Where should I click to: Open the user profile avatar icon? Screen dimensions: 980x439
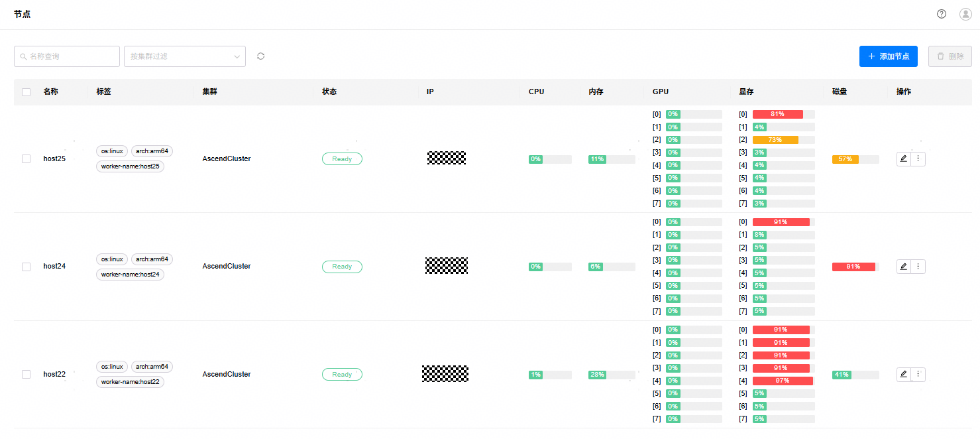coord(965,14)
